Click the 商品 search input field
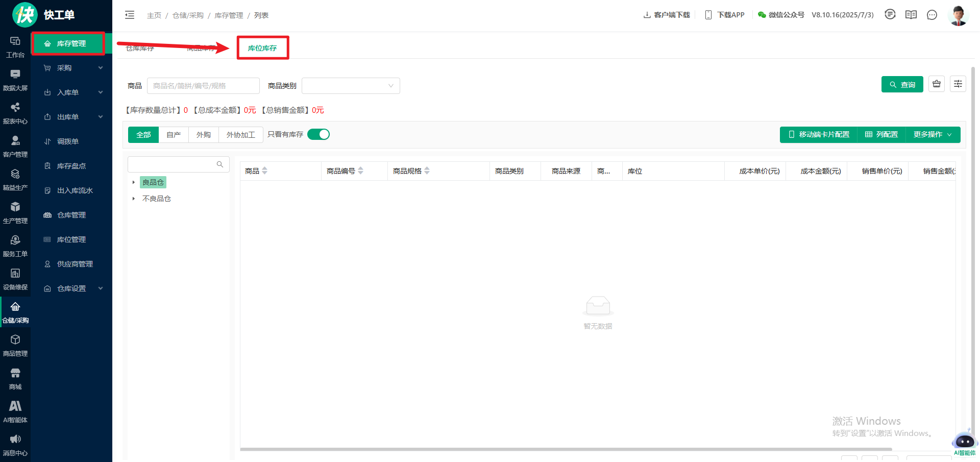The height and width of the screenshot is (462, 980). [203, 86]
